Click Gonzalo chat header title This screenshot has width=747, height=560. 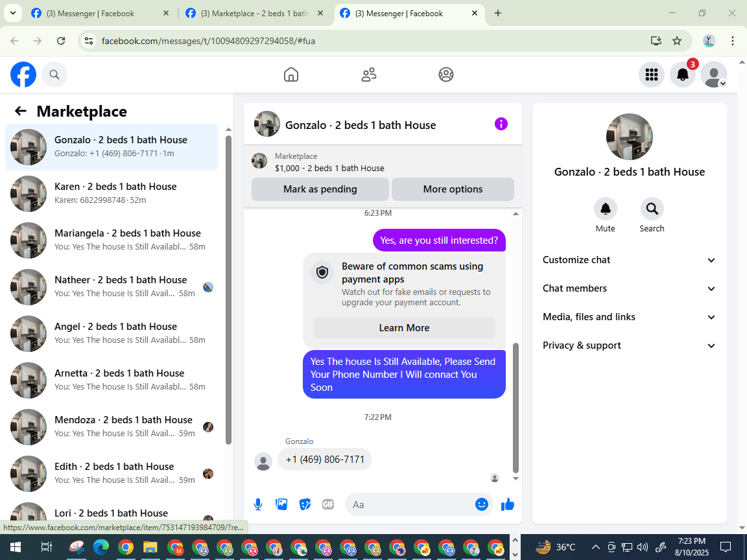click(361, 124)
